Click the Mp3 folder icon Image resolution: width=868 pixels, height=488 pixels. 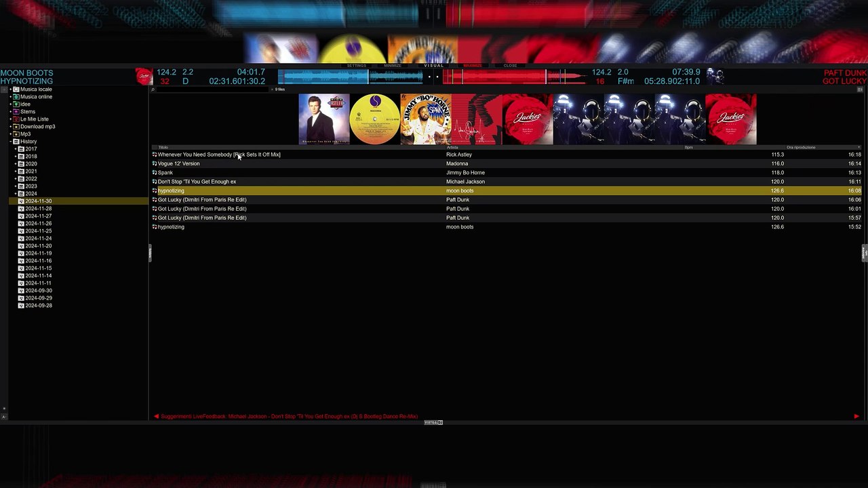coord(16,134)
